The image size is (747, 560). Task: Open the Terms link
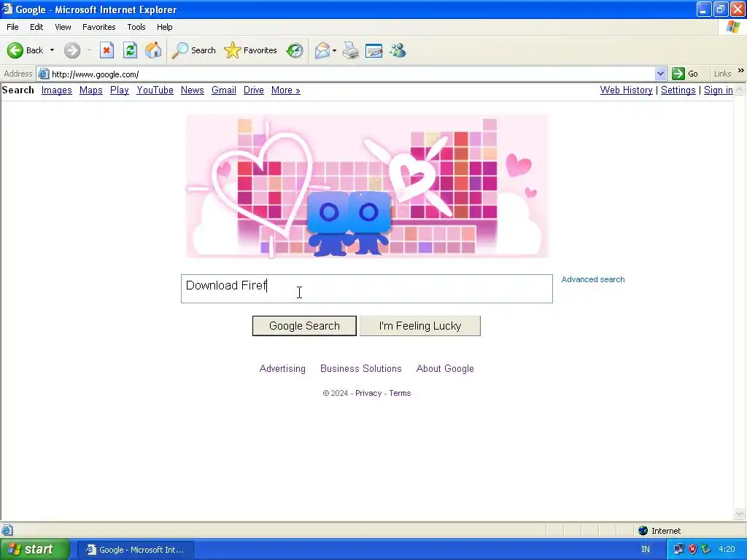coord(400,393)
